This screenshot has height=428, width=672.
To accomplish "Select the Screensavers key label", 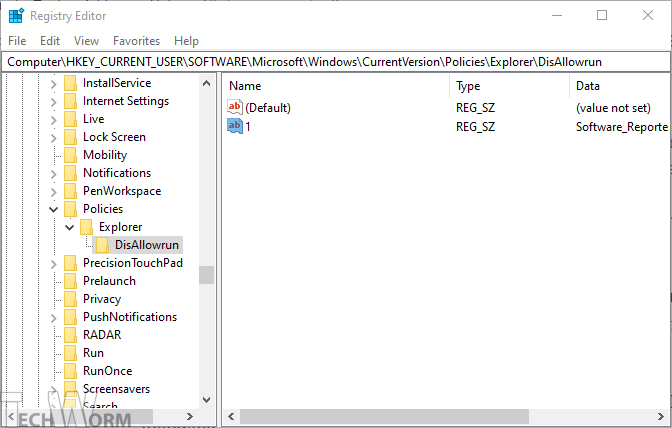I will (116, 389).
